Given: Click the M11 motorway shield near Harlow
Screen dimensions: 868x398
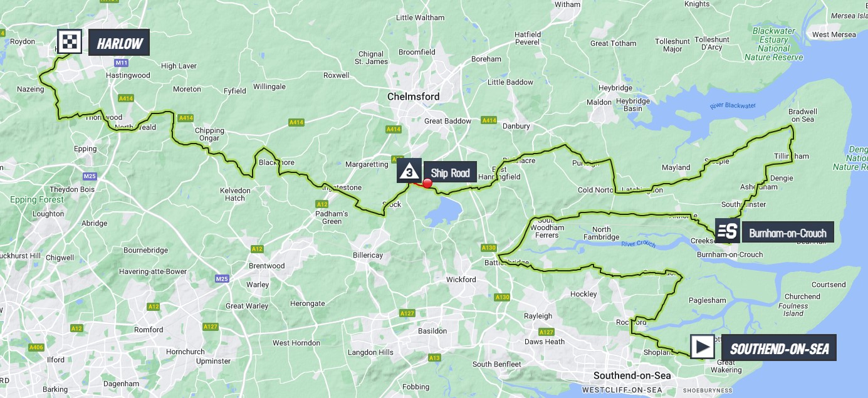Looking at the screenshot, I should (x=122, y=63).
